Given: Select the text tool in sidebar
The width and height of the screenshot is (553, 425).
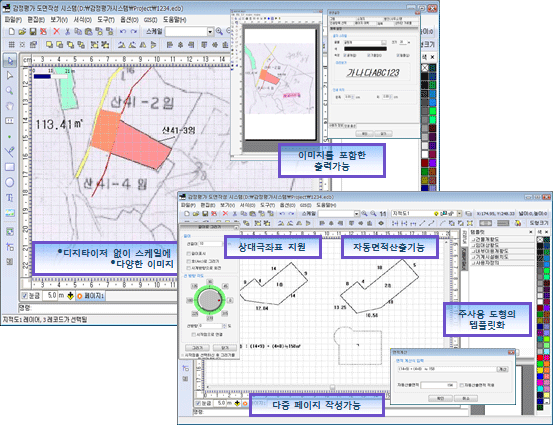Looking at the screenshot, I should click(10, 198).
